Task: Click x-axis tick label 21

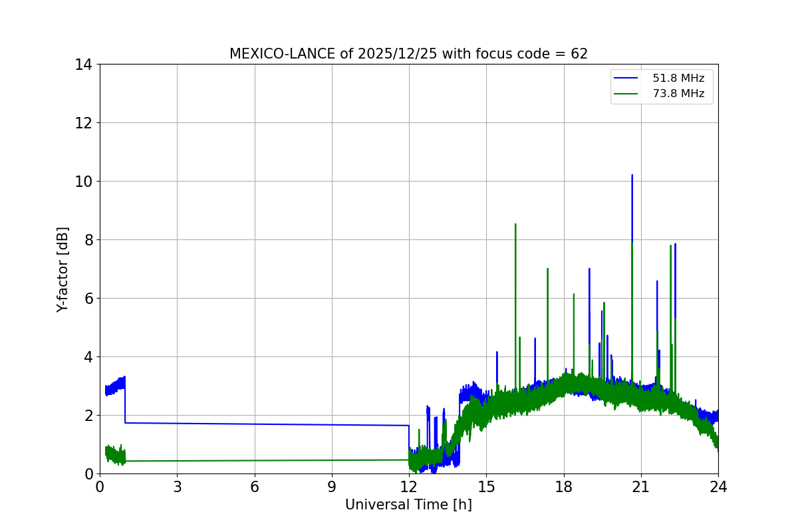Action: coord(641,487)
